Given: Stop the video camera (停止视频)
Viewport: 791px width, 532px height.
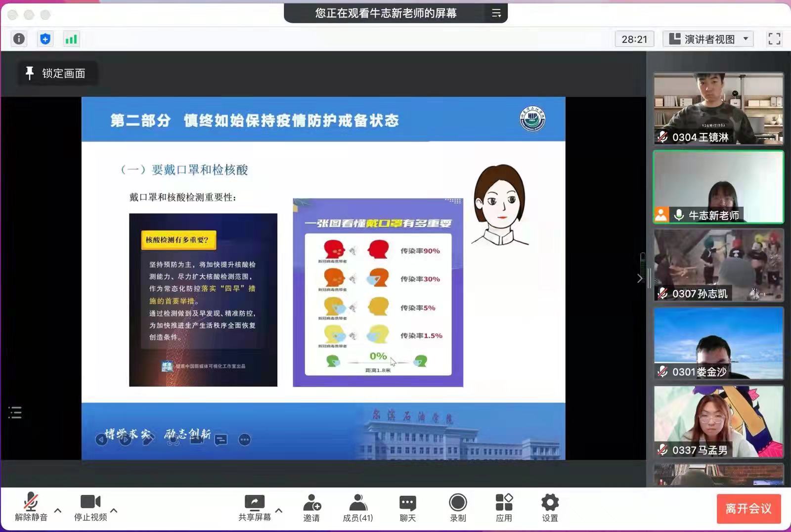Looking at the screenshot, I should coord(90,508).
